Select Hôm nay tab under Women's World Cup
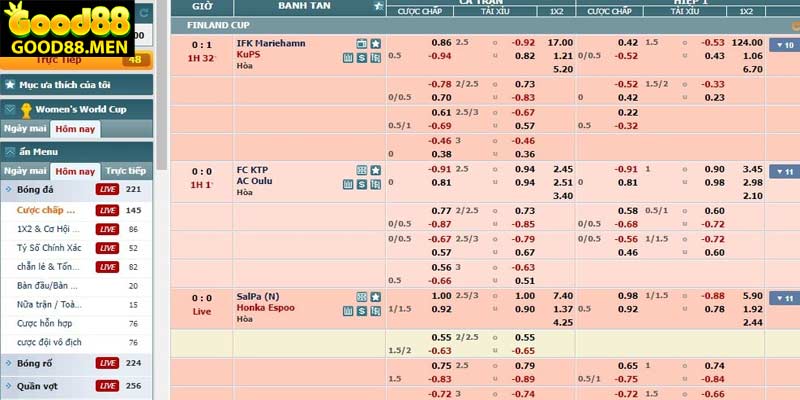The image size is (800, 400). [75, 129]
